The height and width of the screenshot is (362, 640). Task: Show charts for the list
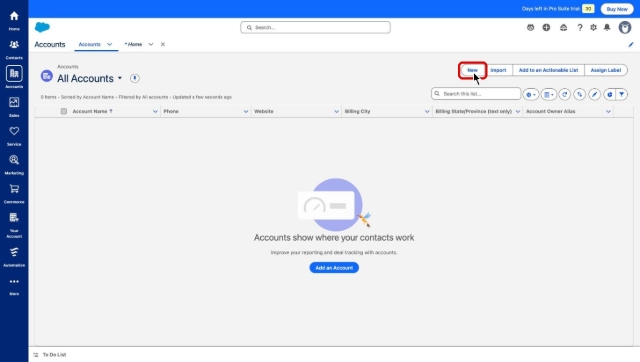(x=609, y=94)
